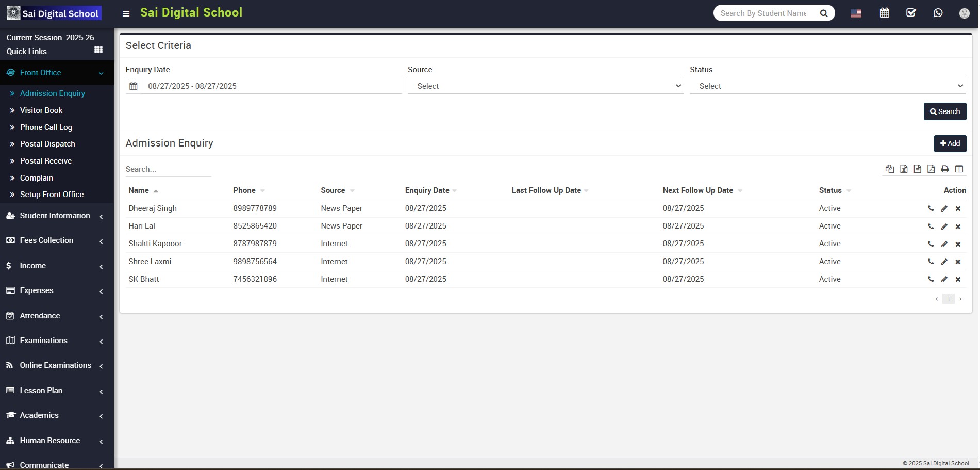
Task: Click phone follow-up icon for Dheeraj Singh
Action: coord(931,209)
